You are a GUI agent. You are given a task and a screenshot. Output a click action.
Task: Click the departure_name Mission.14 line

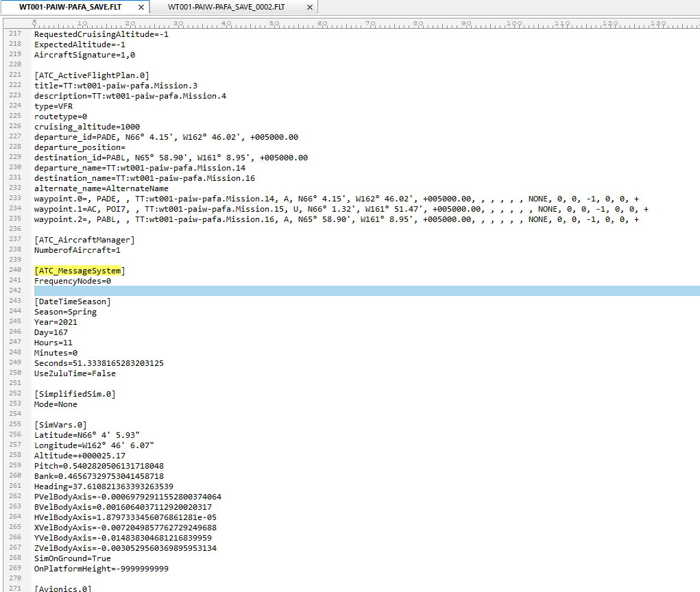(140, 168)
